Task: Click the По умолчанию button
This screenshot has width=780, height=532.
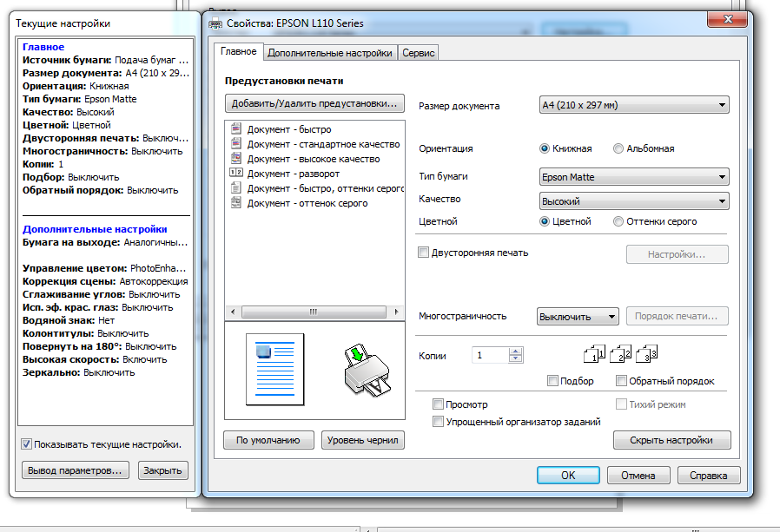Action: click(268, 440)
